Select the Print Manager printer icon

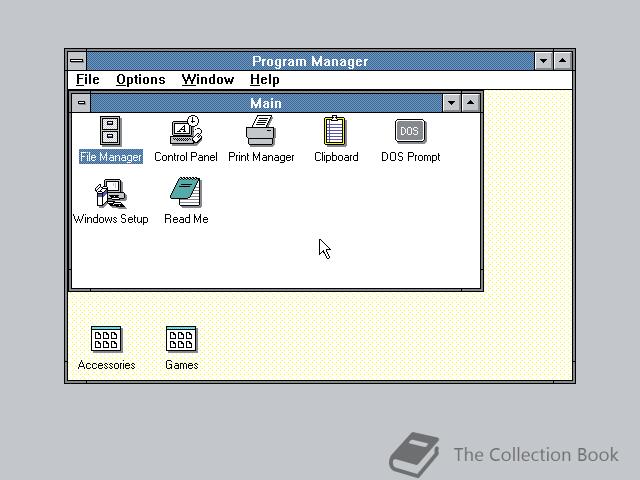click(x=260, y=131)
